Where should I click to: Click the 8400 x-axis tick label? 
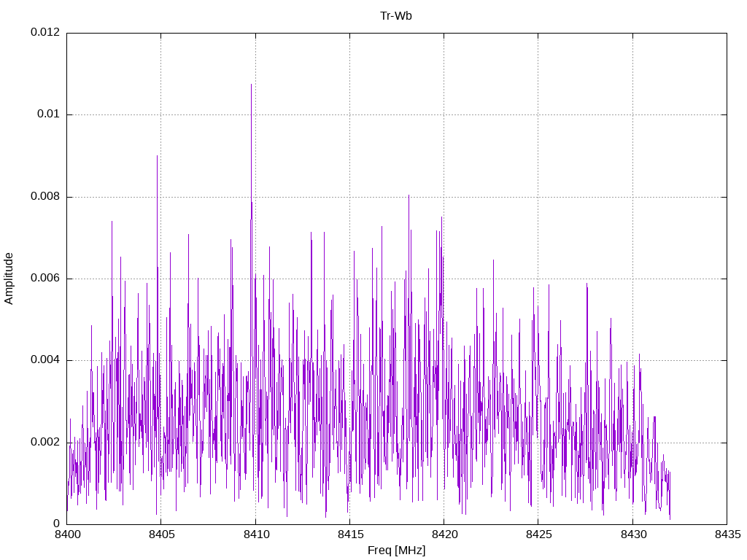point(67,534)
